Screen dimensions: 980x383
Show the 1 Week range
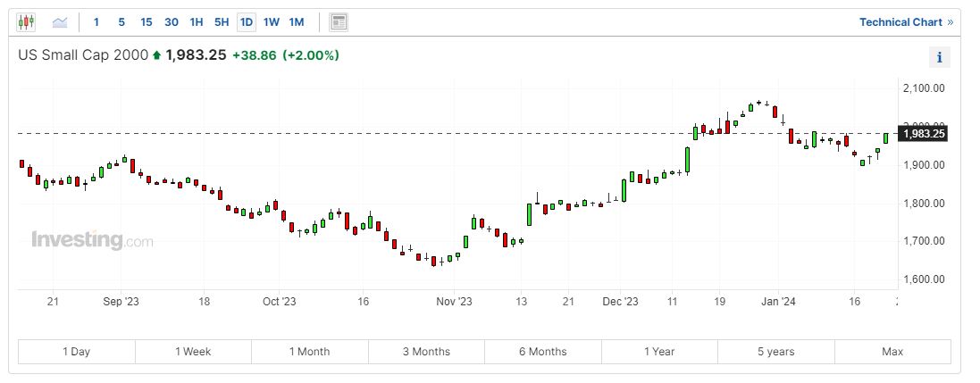click(x=193, y=352)
